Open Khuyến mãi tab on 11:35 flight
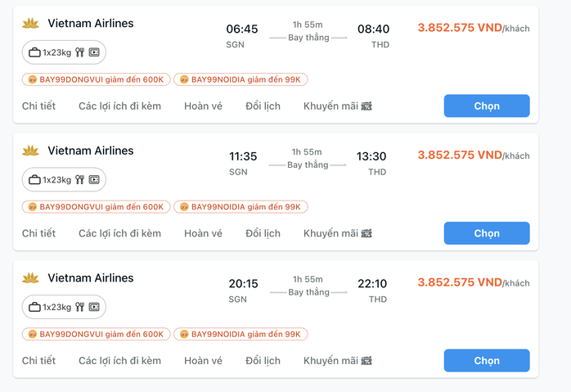Image resolution: width=571 pixels, height=392 pixels. click(338, 233)
